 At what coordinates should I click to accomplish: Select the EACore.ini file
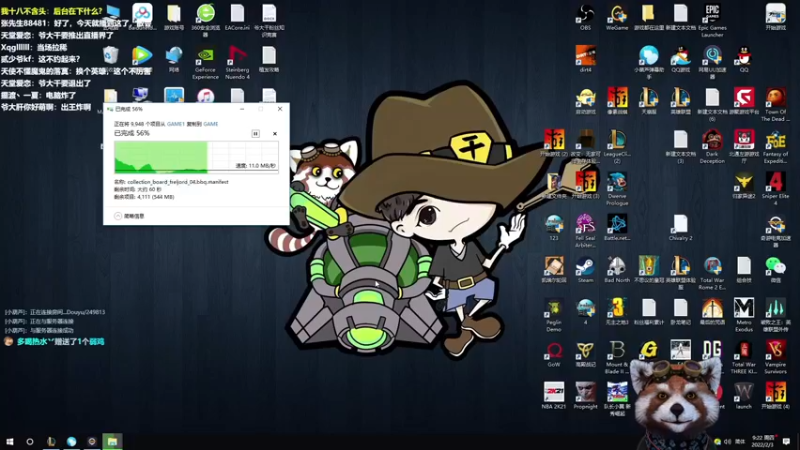click(237, 14)
